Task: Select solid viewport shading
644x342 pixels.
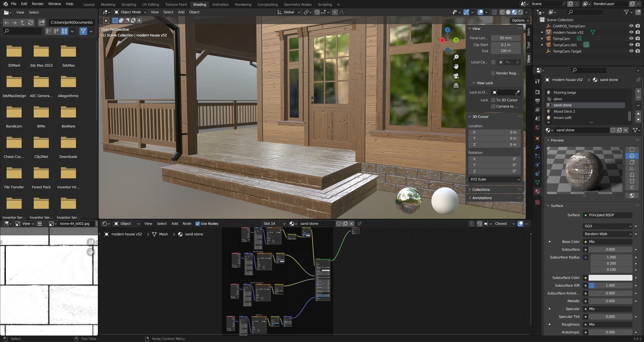Action: 508,12
